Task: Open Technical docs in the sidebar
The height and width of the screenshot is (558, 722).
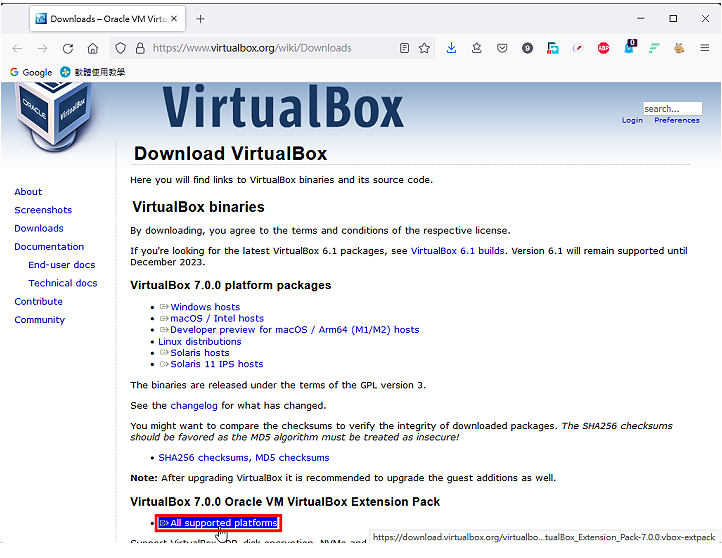Action: [x=63, y=283]
